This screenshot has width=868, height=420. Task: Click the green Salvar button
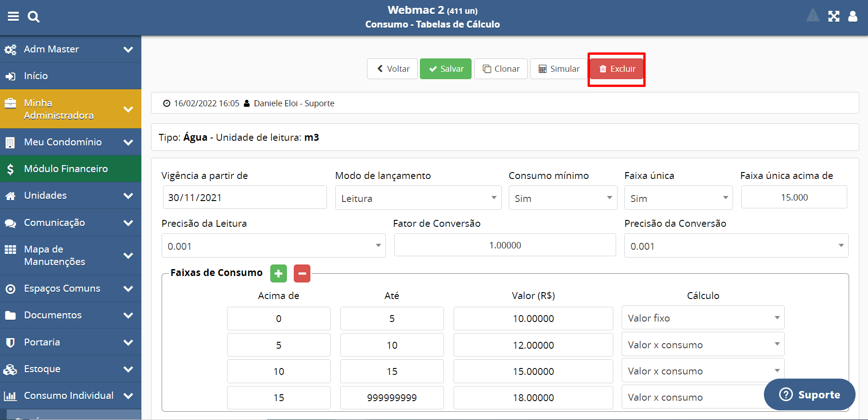tap(446, 69)
